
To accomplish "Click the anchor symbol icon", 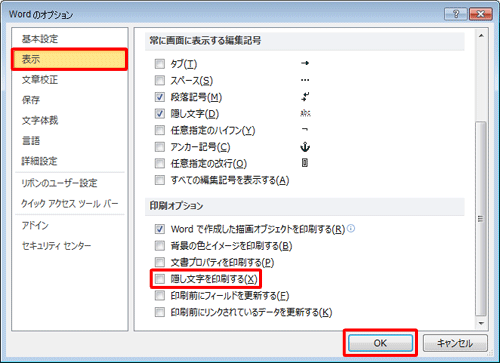I will 305,147.
